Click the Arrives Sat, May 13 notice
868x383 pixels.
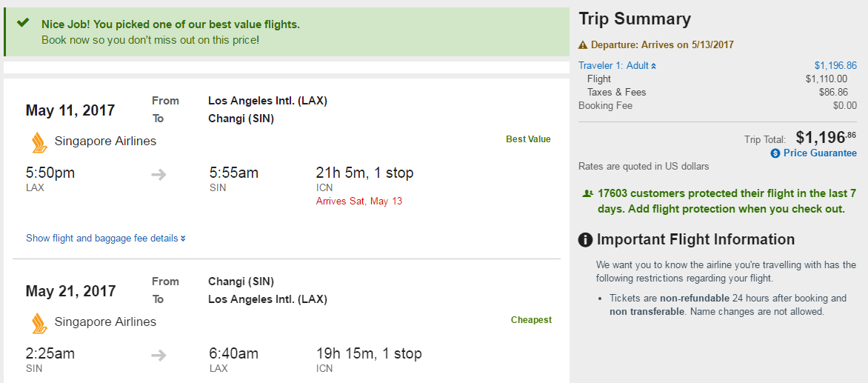click(x=359, y=202)
